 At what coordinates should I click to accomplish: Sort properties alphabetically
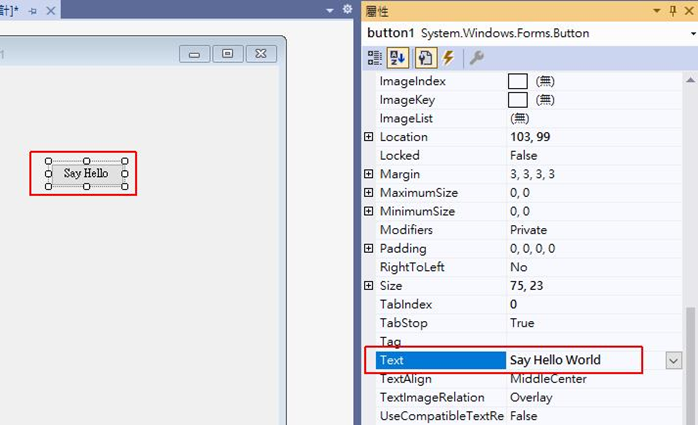pos(397,58)
